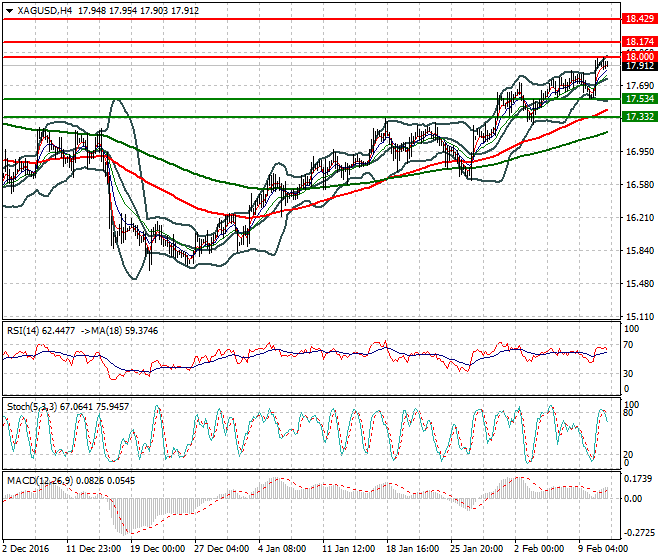Select the RSI level 70 scale label

[628, 345]
